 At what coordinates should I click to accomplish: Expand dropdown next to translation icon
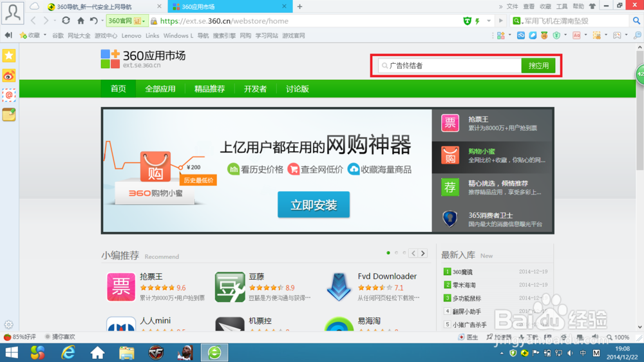point(585,35)
